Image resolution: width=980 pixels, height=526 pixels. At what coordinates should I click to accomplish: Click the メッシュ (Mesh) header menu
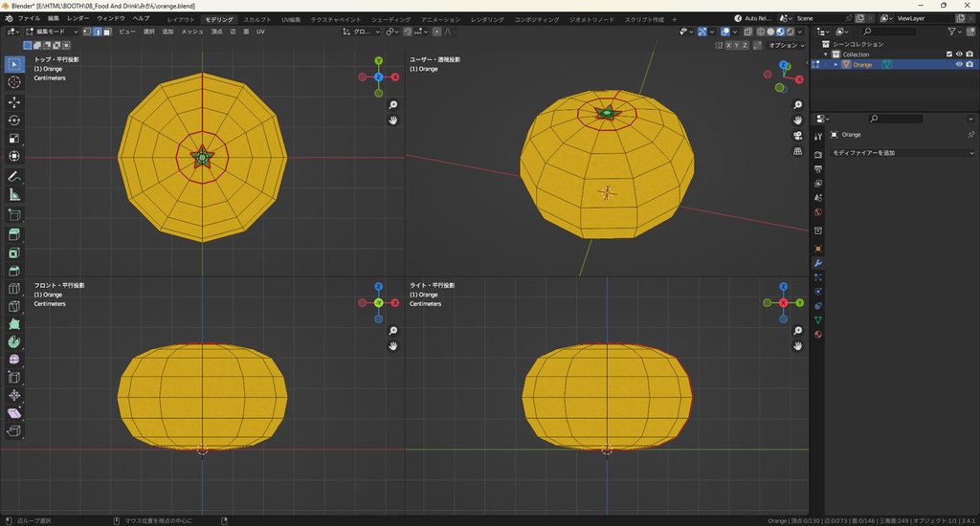pos(192,32)
